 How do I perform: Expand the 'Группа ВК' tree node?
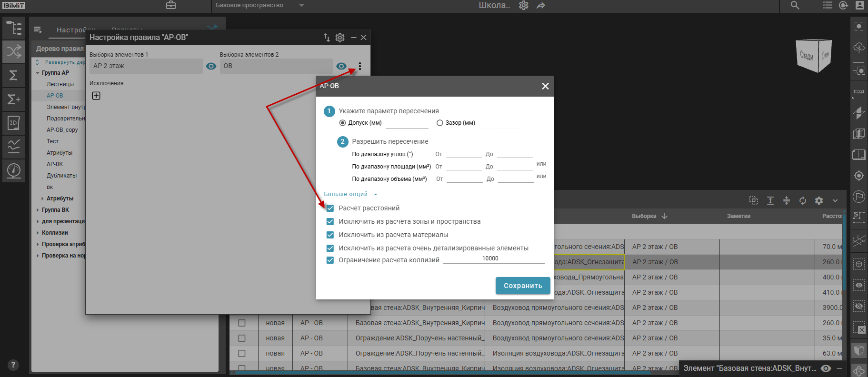point(38,210)
